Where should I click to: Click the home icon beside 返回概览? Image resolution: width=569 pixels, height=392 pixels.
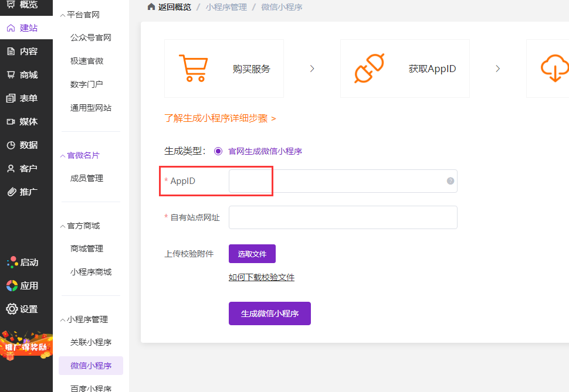[151, 7]
